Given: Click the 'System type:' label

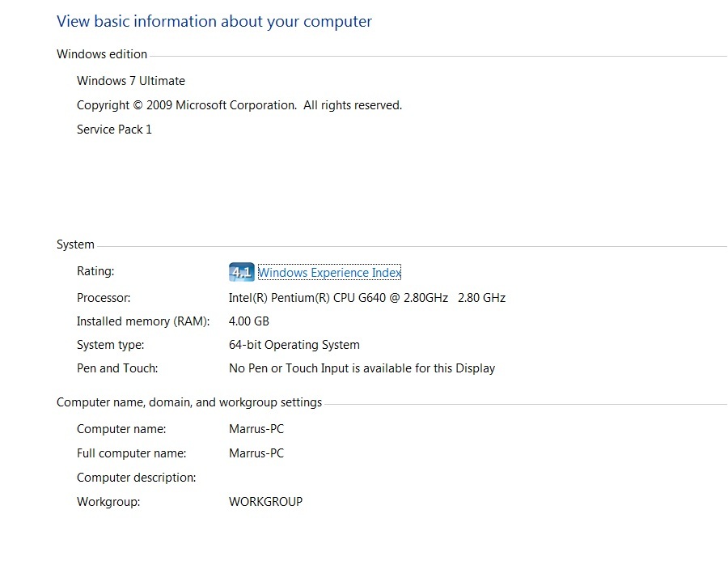Looking at the screenshot, I should pos(110,345).
